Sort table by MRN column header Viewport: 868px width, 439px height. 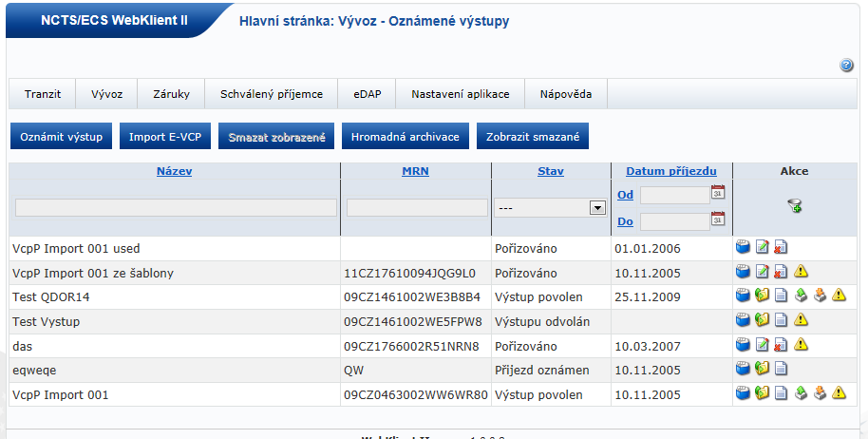tap(415, 171)
